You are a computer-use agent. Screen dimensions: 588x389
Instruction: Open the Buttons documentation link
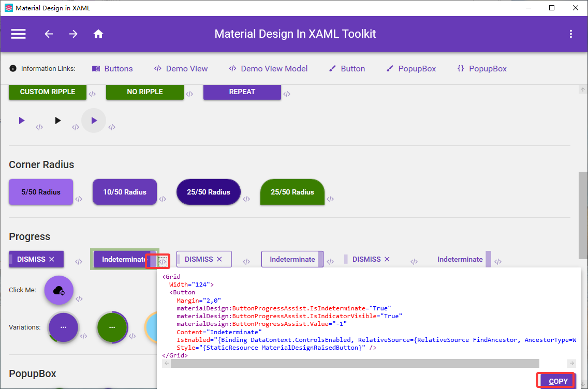(112, 69)
